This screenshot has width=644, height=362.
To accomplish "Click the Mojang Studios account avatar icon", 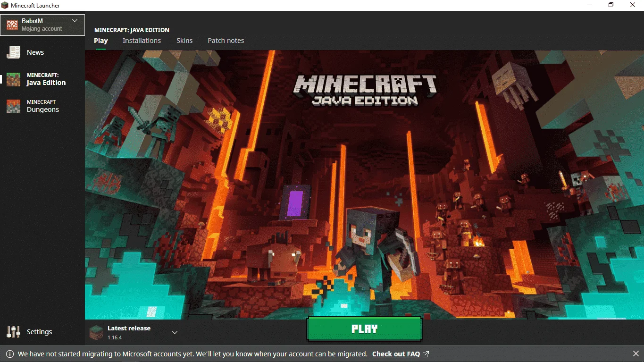I will tap(12, 25).
